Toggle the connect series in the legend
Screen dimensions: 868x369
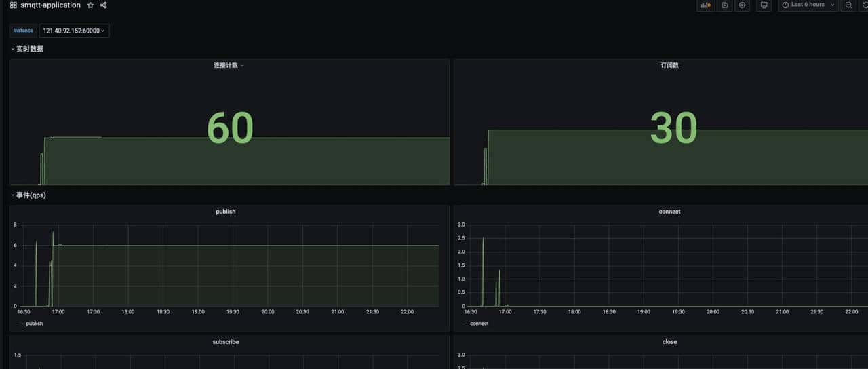(479, 324)
